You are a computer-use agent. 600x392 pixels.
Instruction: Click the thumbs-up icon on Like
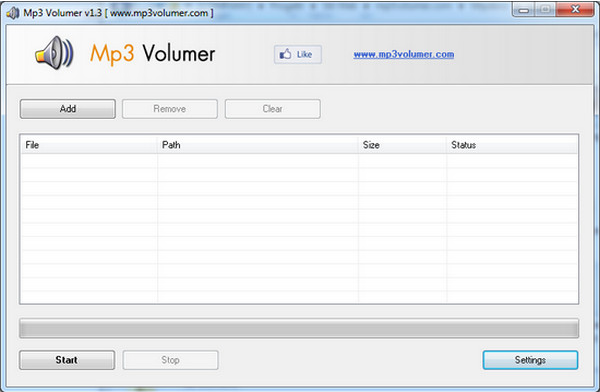285,54
